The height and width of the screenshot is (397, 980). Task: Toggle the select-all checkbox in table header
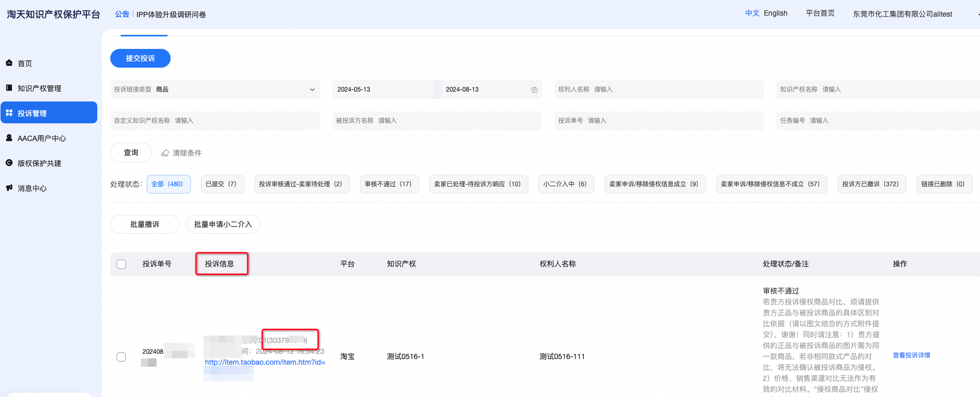121,264
